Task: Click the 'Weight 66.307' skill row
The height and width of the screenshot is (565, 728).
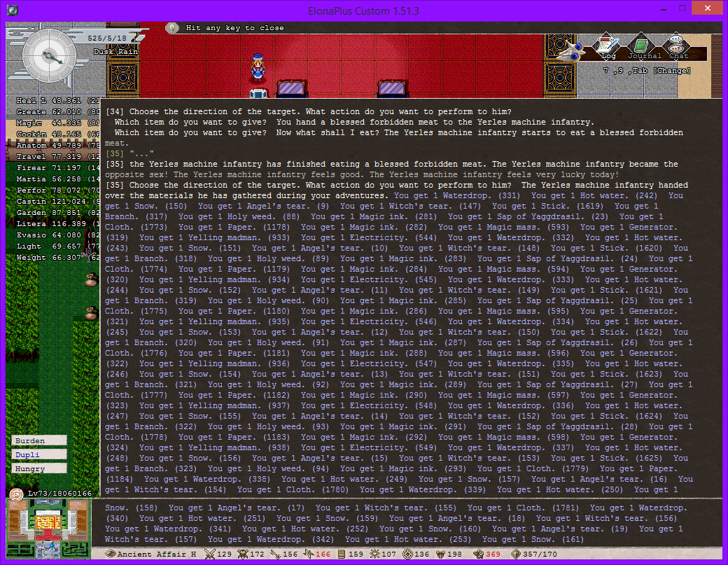Action: 57,257
